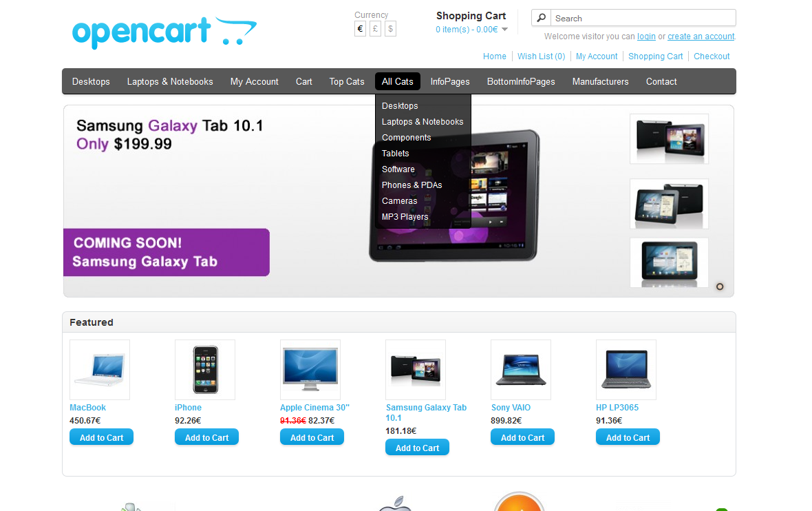Open the MacBook product title link
The height and width of the screenshot is (511, 812).
click(87, 407)
